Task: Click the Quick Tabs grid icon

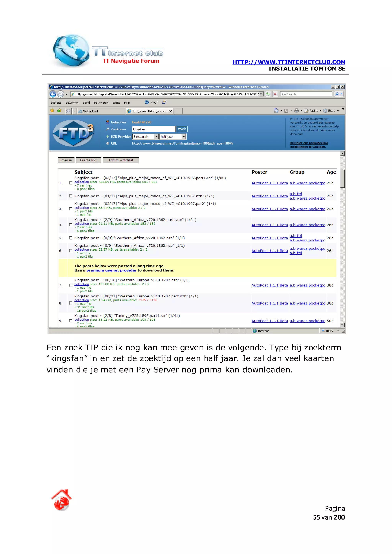Action: pos(68,111)
